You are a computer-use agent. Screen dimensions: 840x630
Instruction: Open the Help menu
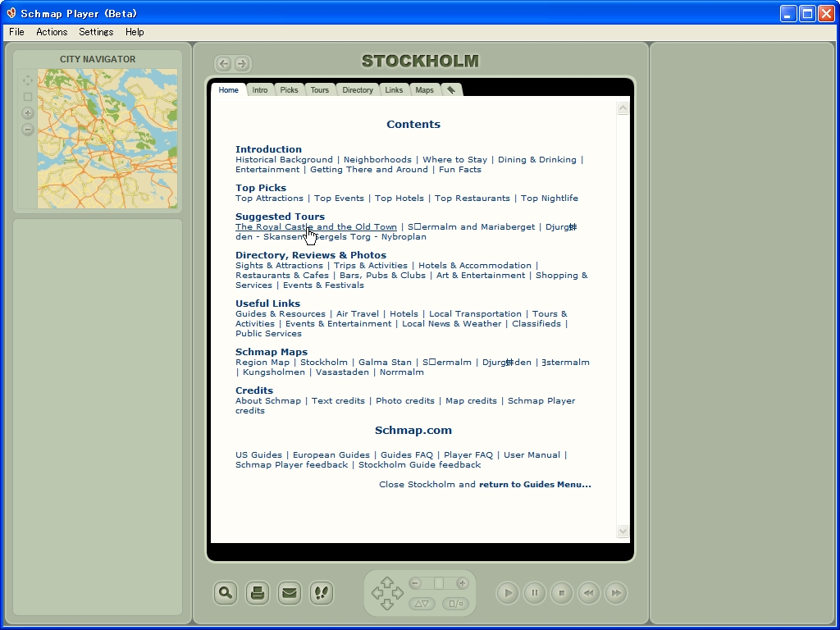pos(135,32)
